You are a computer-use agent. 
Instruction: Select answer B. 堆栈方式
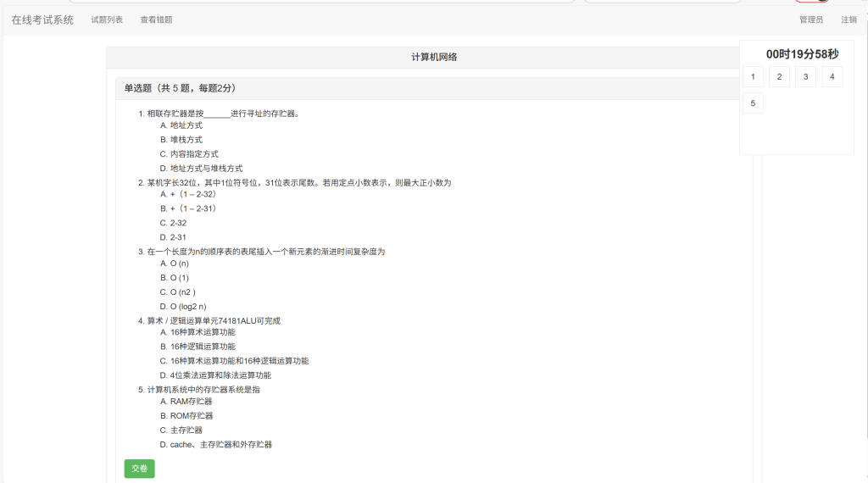pyautogui.click(x=181, y=140)
